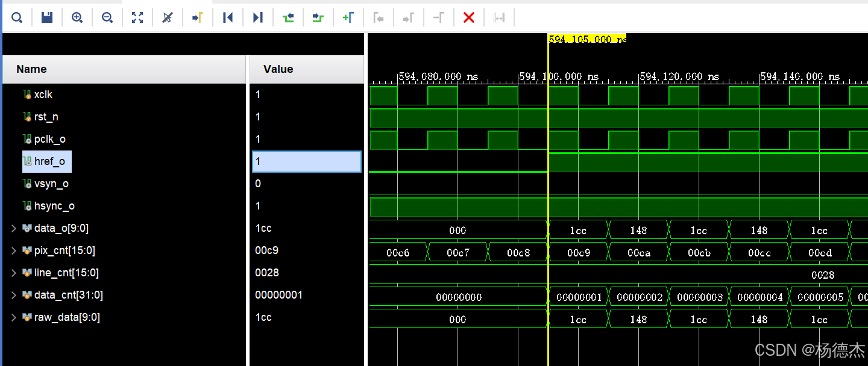Expand the pix_cnt[15:0] bus
The width and height of the screenshot is (868, 366).
[x=13, y=250]
